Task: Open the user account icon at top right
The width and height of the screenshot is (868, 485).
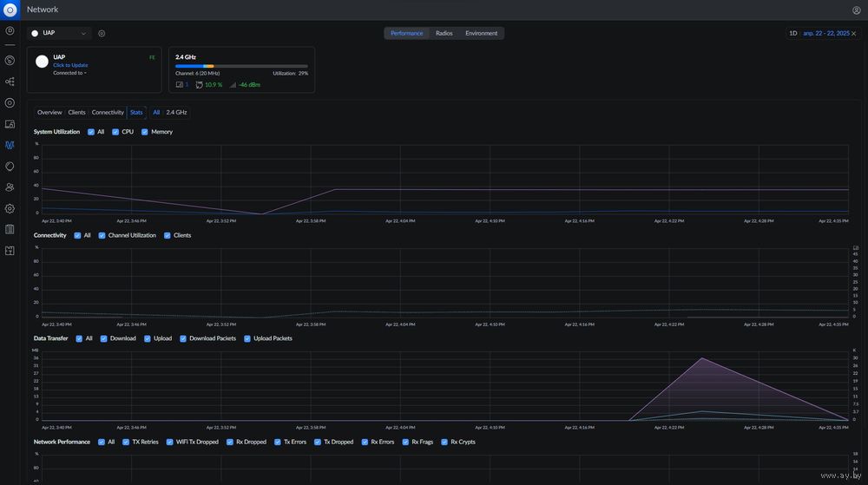Action: 856,10
